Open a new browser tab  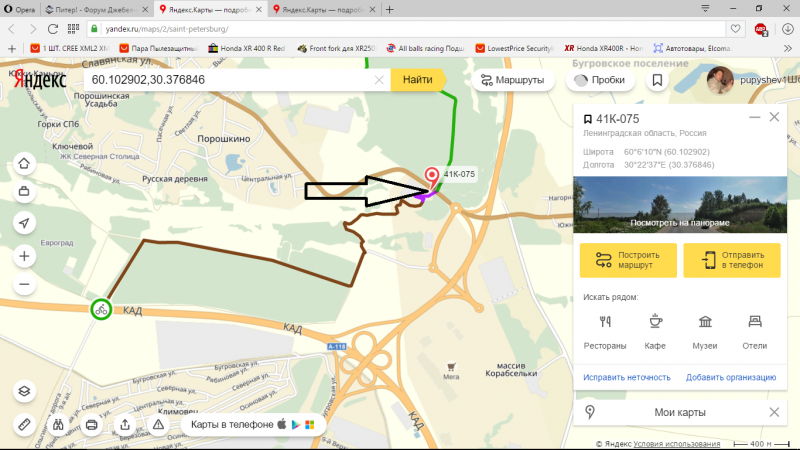pos(390,10)
